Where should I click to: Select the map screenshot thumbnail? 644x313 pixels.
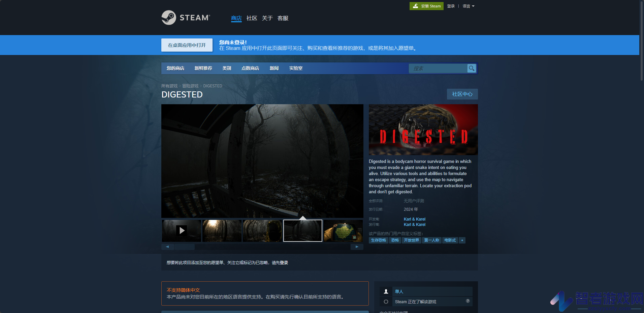pyautogui.click(x=343, y=231)
